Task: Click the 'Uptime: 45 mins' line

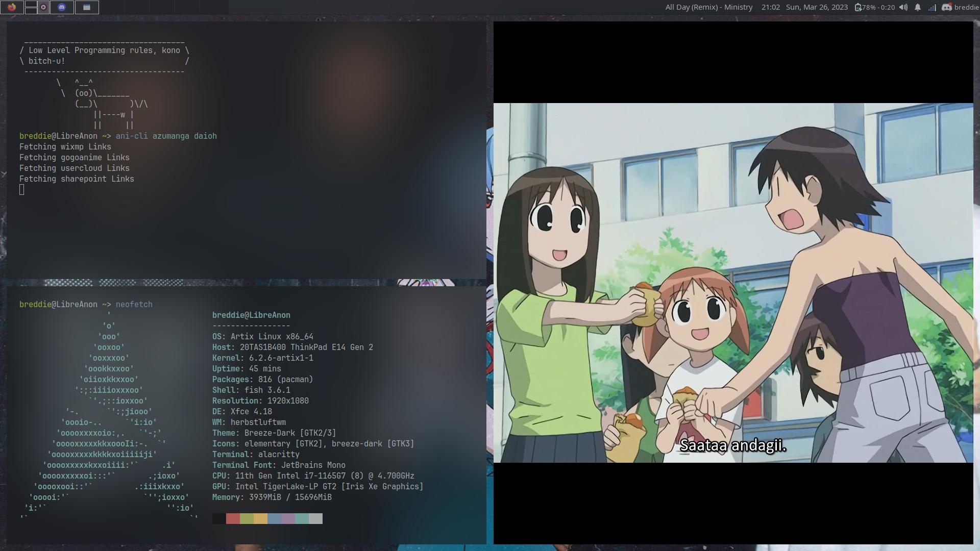Action: (247, 369)
